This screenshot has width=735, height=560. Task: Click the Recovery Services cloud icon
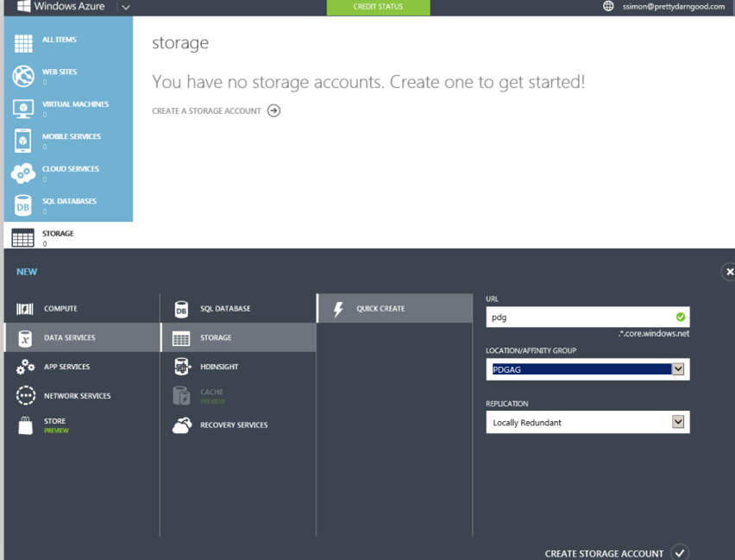tap(182, 425)
